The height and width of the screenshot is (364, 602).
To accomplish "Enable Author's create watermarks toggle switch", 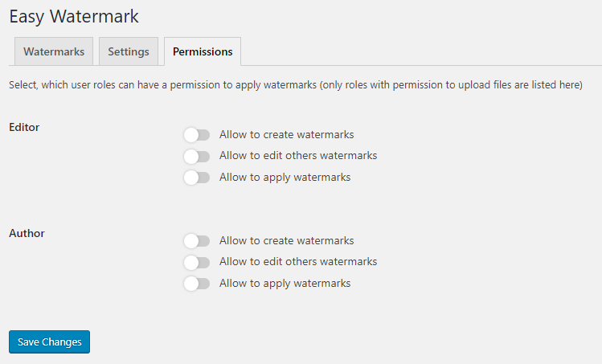I will (x=196, y=241).
